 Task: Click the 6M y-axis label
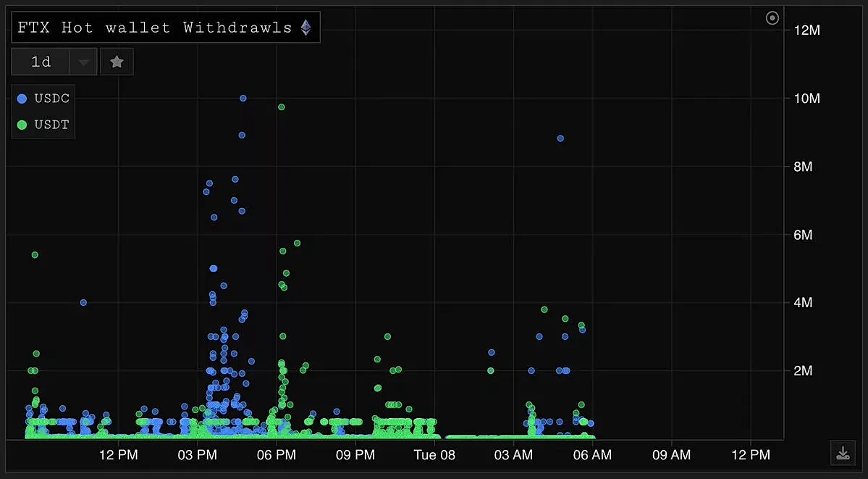[x=803, y=235]
